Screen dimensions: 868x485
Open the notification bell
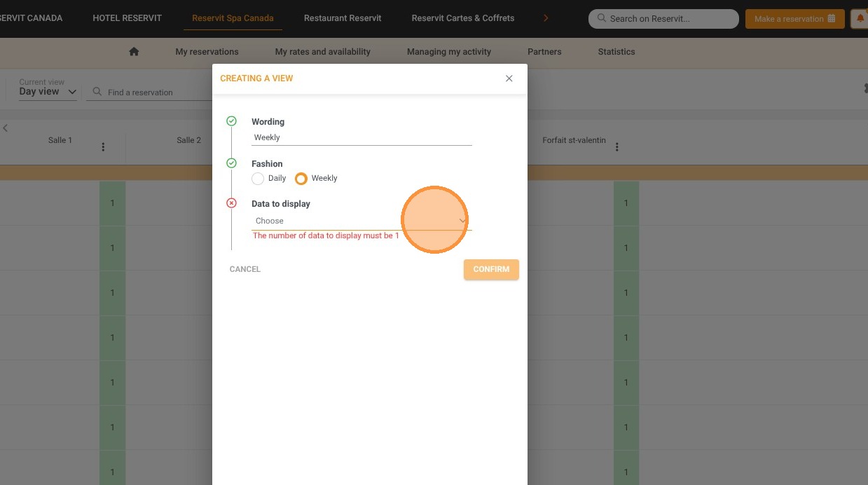click(860, 19)
